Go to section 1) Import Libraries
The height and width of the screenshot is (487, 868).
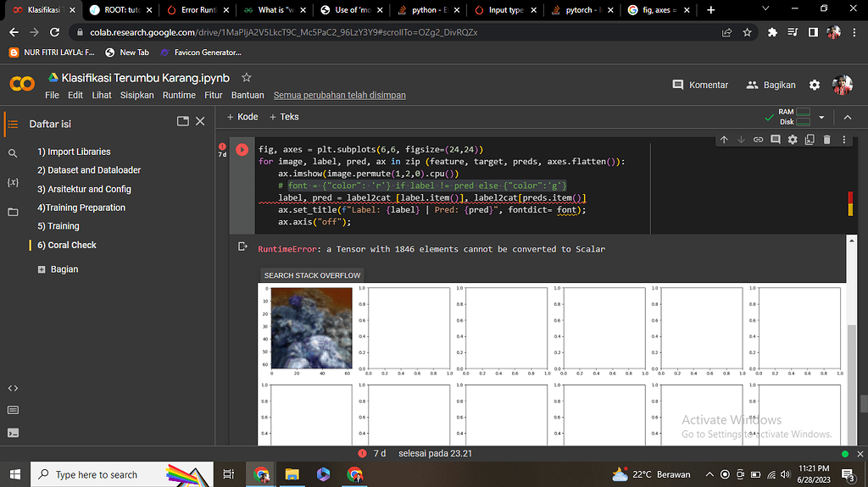click(x=74, y=152)
